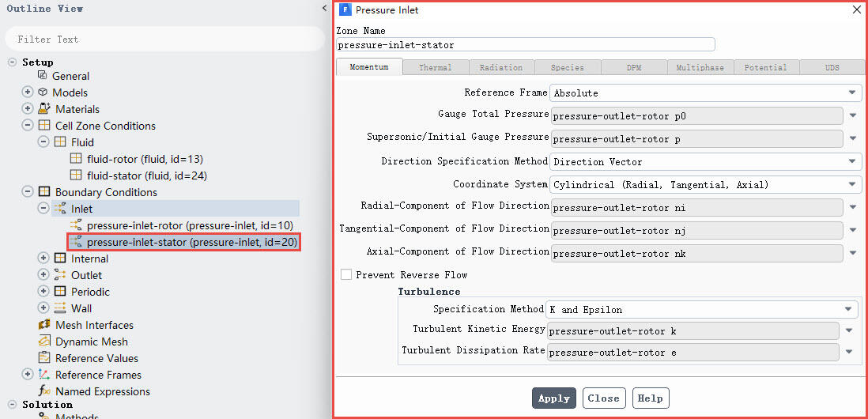
Task: Expand the Outlet boundary group
Action: pyautogui.click(x=43, y=275)
